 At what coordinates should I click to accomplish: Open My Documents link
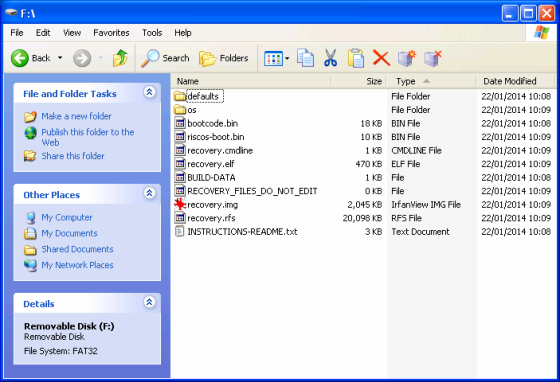point(69,233)
